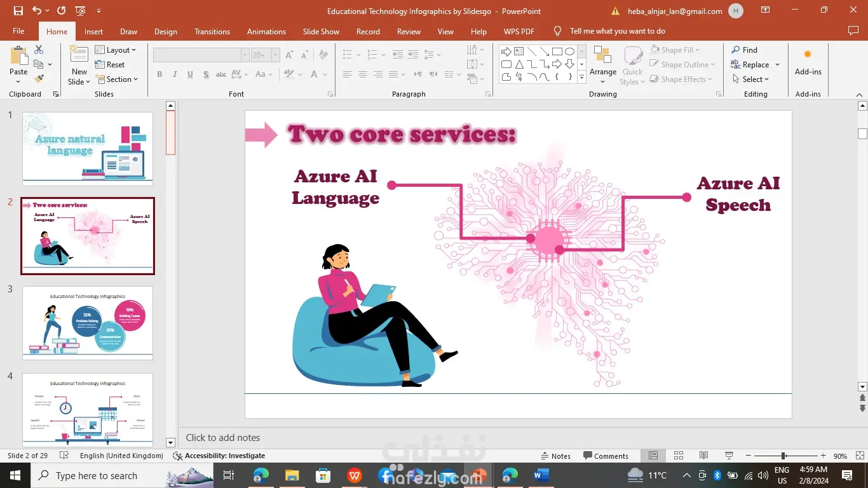This screenshot has width=868, height=488.
Task: Open the font size dropdown
Action: [276, 55]
